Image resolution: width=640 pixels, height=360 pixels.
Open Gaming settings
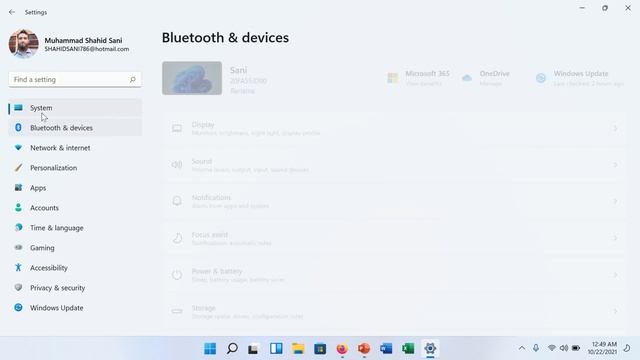(x=75, y=248)
